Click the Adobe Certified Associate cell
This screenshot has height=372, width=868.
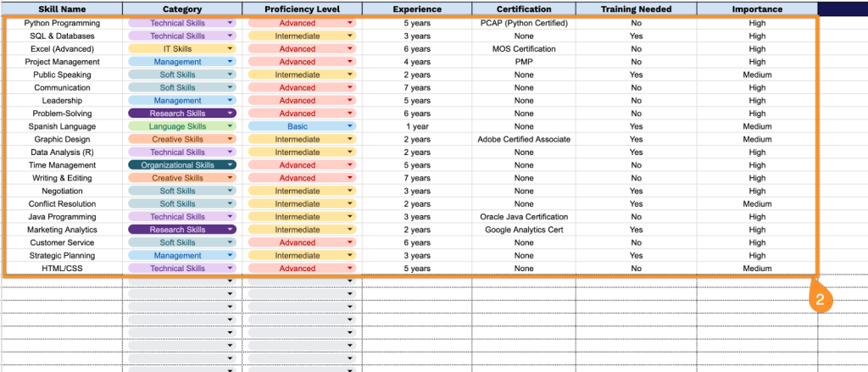tap(523, 140)
